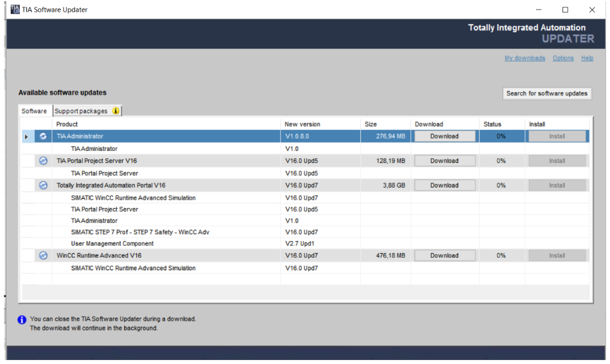Click the V2.7 Upd1 version cell
Viewport: 610px width, 364px height.
tap(320, 244)
